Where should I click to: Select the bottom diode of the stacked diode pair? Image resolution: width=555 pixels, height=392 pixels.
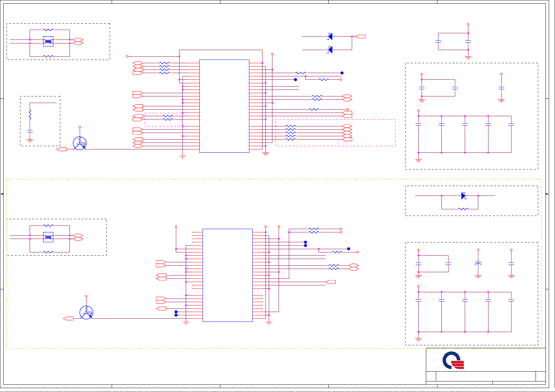click(330, 50)
